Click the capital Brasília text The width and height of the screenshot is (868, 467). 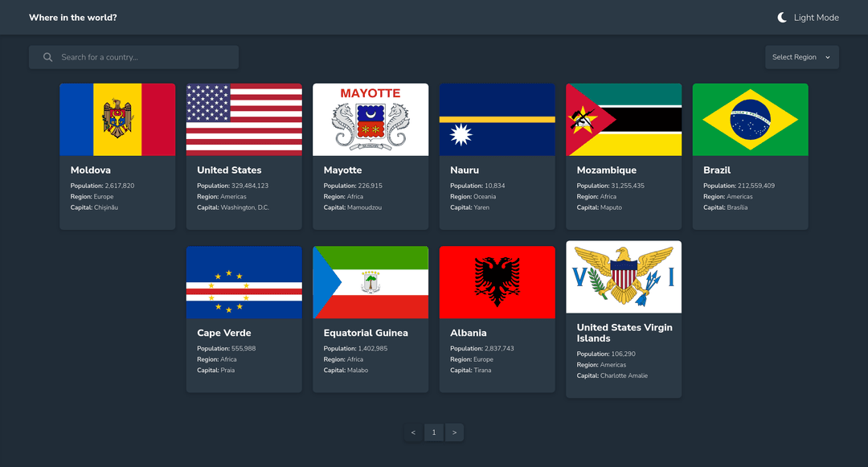pyautogui.click(x=726, y=207)
